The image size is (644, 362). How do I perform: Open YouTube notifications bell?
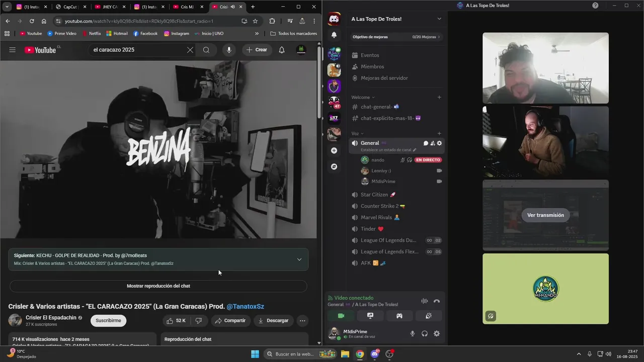[282, 50]
